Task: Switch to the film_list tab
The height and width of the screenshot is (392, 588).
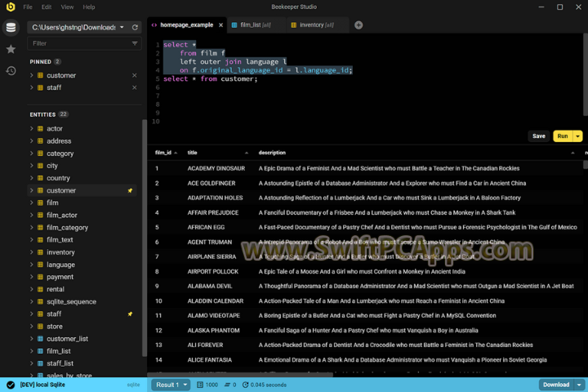Action: 256,25
